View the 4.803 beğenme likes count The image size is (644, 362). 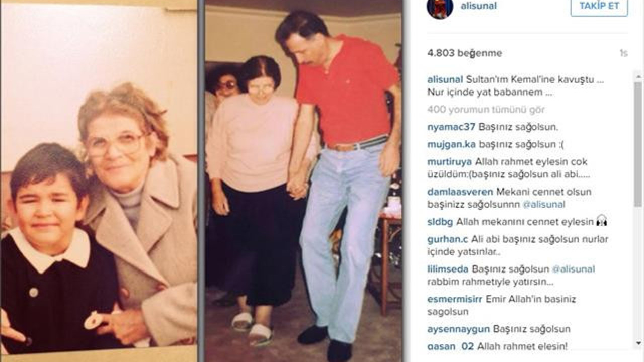(x=464, y=53)
